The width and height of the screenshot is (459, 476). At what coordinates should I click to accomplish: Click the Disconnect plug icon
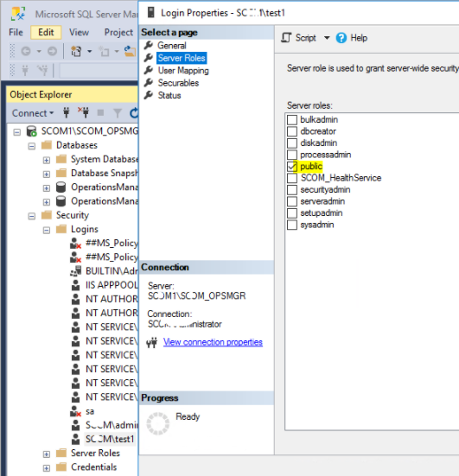click(83, 112)
